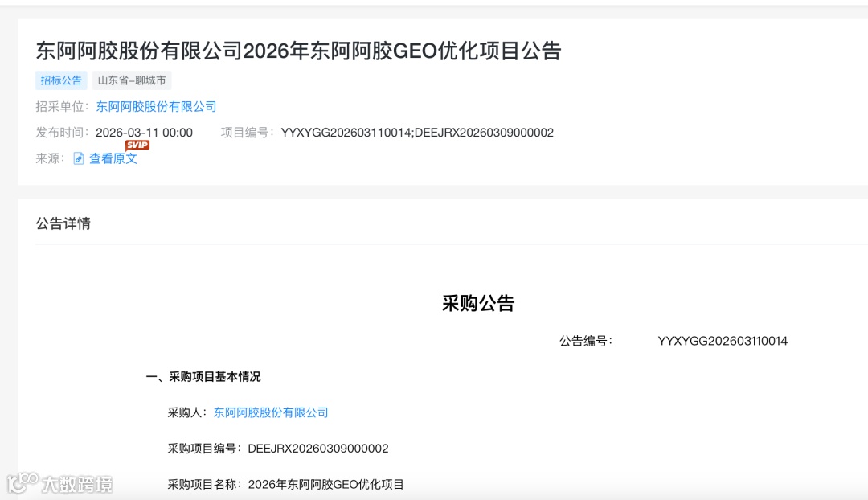Viewport: 868px width, 500px height.
Task: Select the 招标公告 tag
Action: pyautogui.click(x=61, y=80)
